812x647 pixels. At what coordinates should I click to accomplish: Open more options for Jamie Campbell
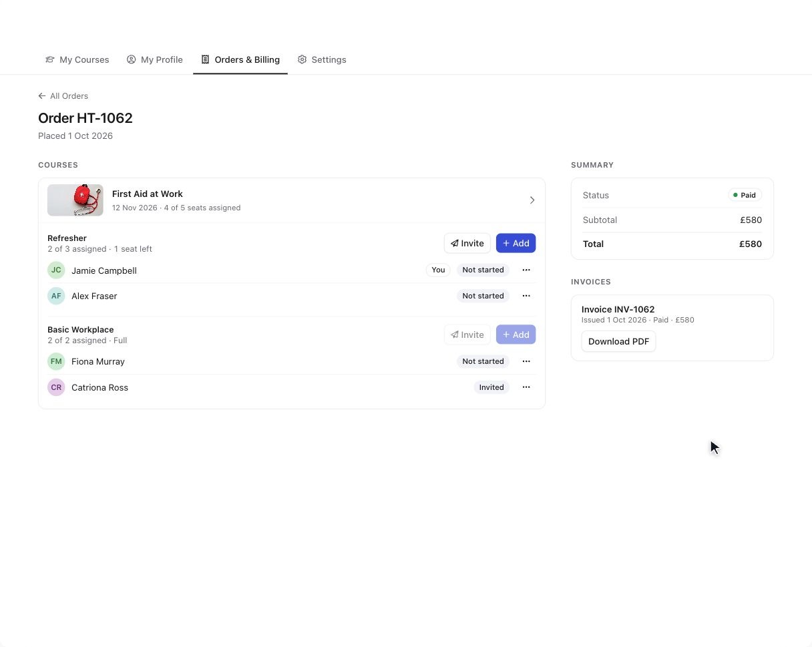coord(526,270)
